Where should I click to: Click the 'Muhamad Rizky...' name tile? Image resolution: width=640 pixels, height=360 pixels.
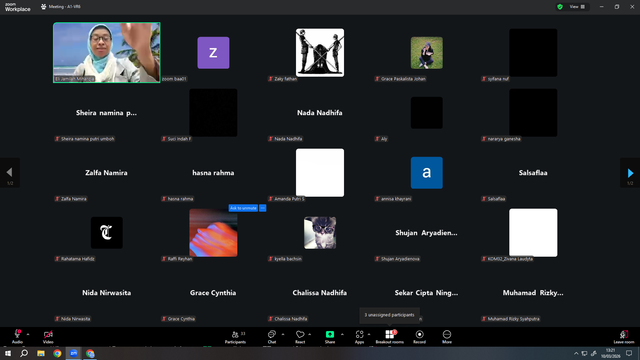(x=533, y=293)
